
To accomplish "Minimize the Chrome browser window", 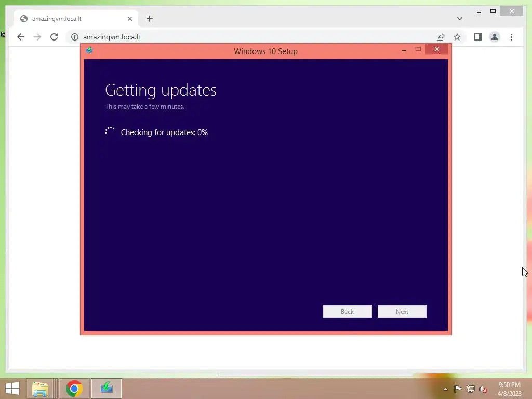I will [x=478, y=11].
